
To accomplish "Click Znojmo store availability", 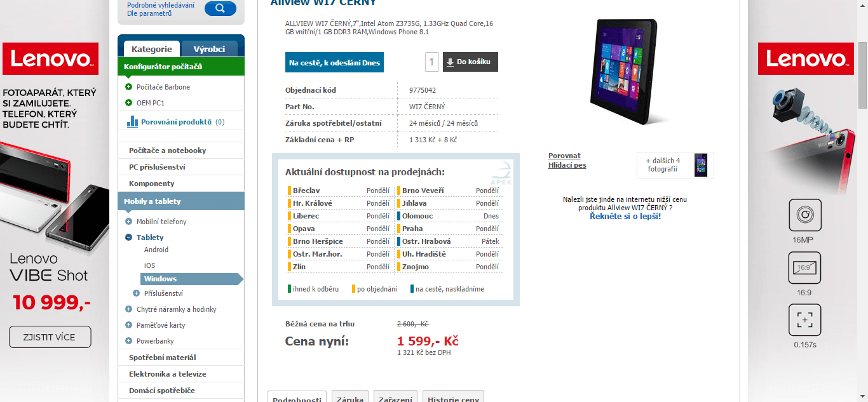I will coord(449,267).
